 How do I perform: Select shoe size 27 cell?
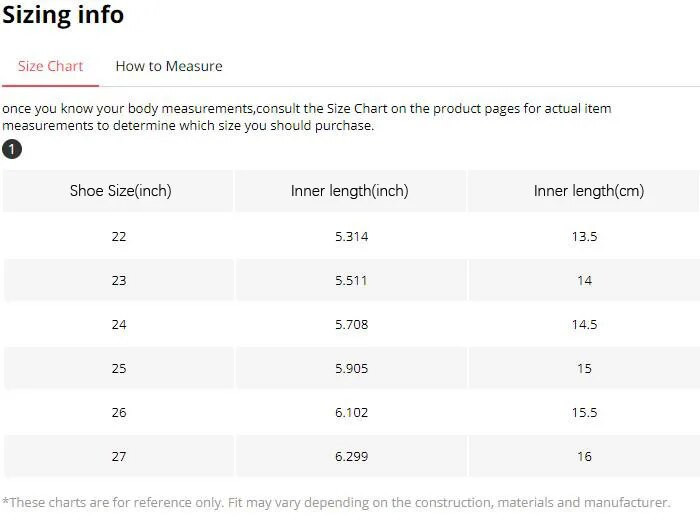(x=120, y=457)
